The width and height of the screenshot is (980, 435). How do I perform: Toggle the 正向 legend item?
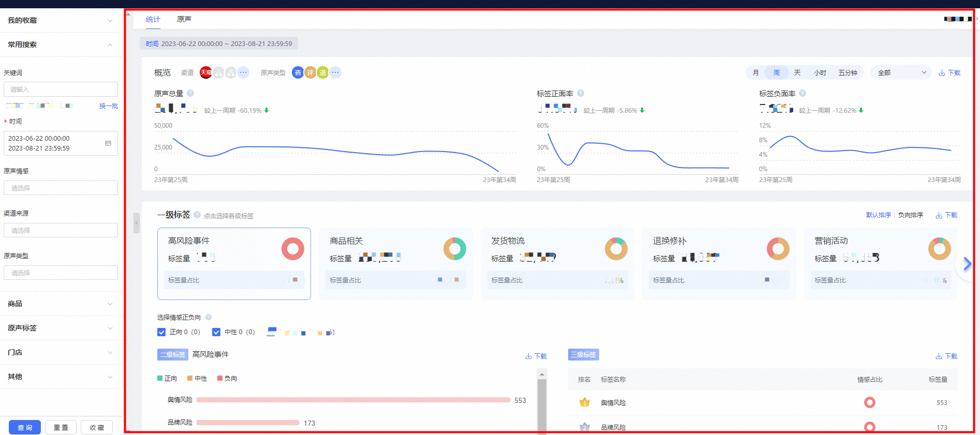tap(167, 379)
